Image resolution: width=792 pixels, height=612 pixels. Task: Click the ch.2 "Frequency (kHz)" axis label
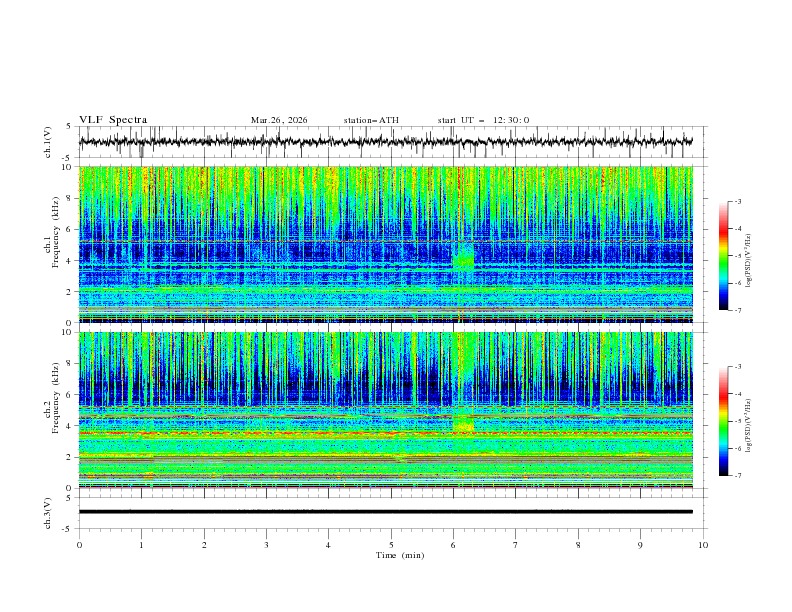click(x=56, y=397)
